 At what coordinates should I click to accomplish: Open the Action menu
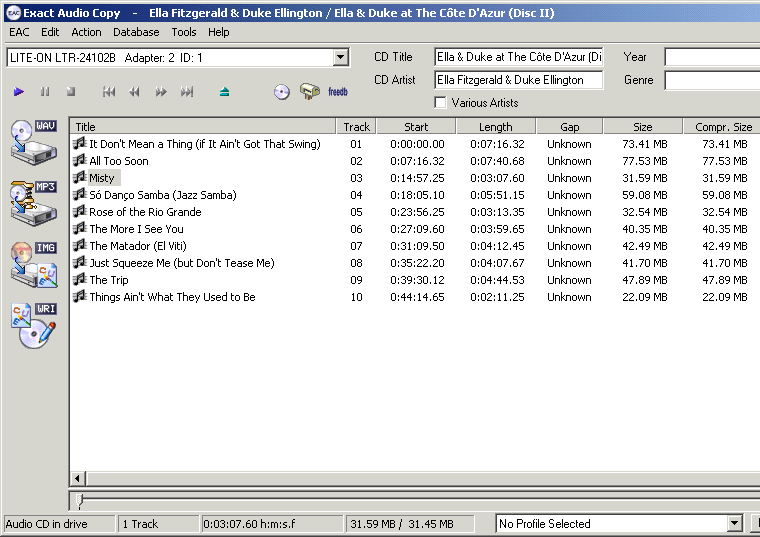point(86,32)
